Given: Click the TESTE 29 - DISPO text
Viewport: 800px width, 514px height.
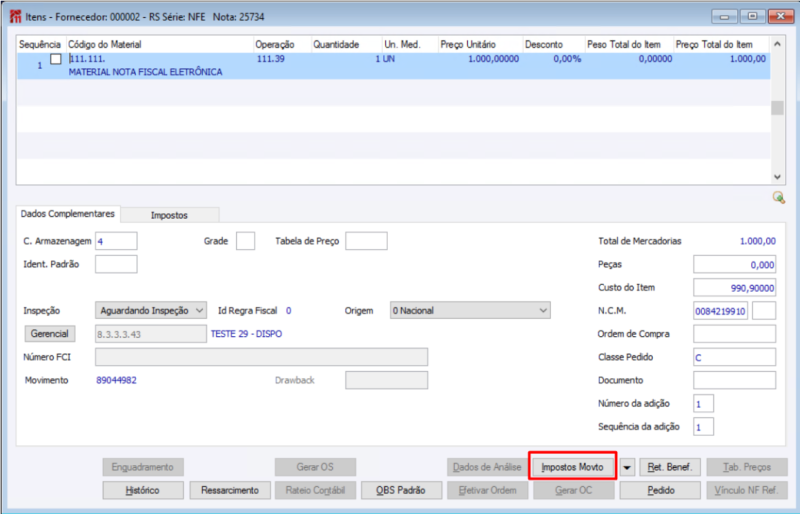Looking at the screenshot, I should tap(246, 334).
